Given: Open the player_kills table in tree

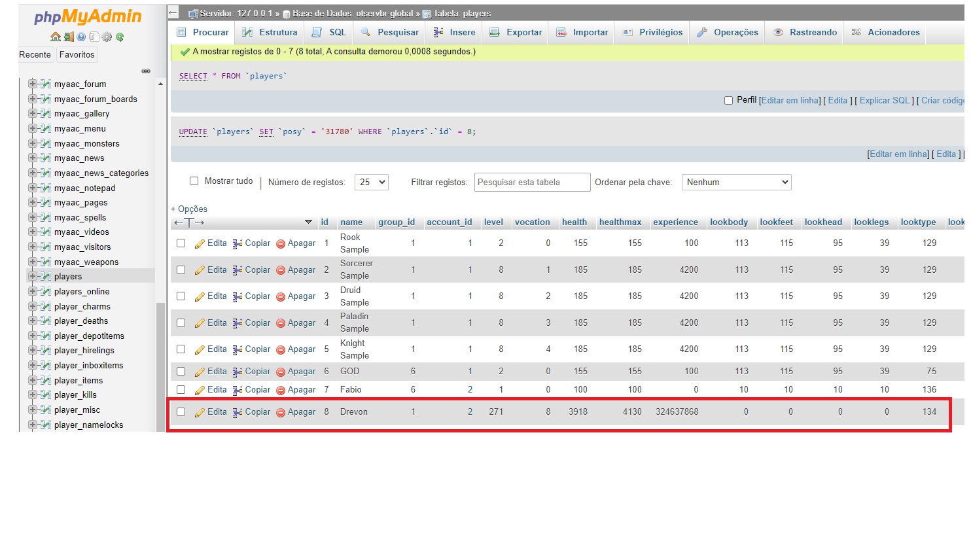Looking at the screenshot, I should click(75, 395).
